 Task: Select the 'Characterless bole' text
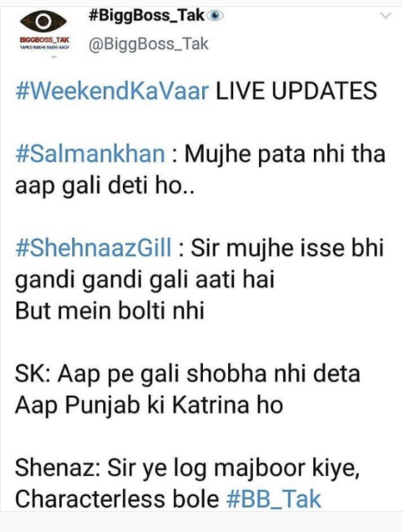[x=117, y=499]
